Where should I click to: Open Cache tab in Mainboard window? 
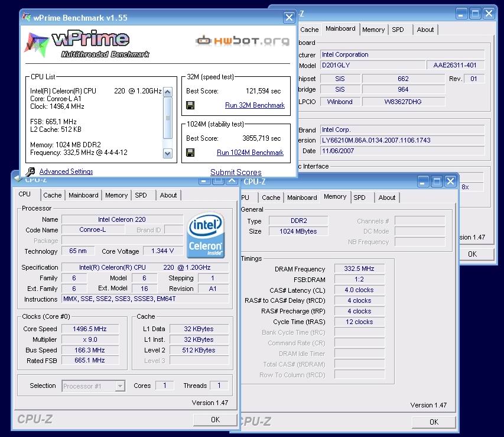[x=310, y=30]
